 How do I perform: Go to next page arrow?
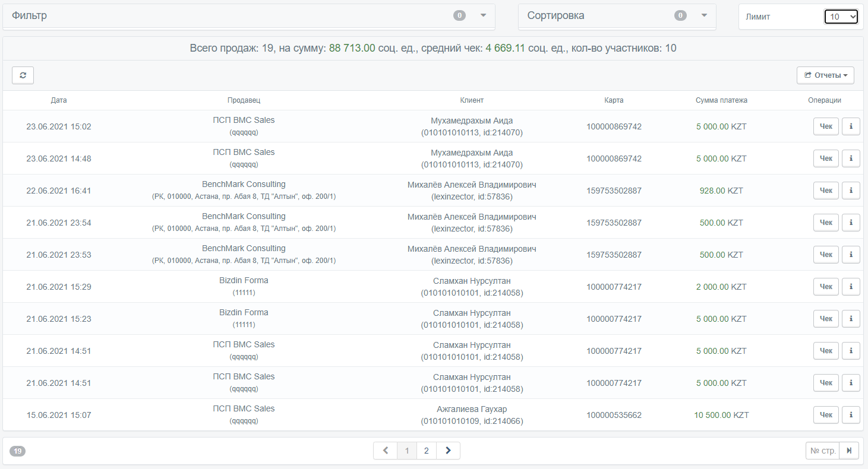click(448, 451)
